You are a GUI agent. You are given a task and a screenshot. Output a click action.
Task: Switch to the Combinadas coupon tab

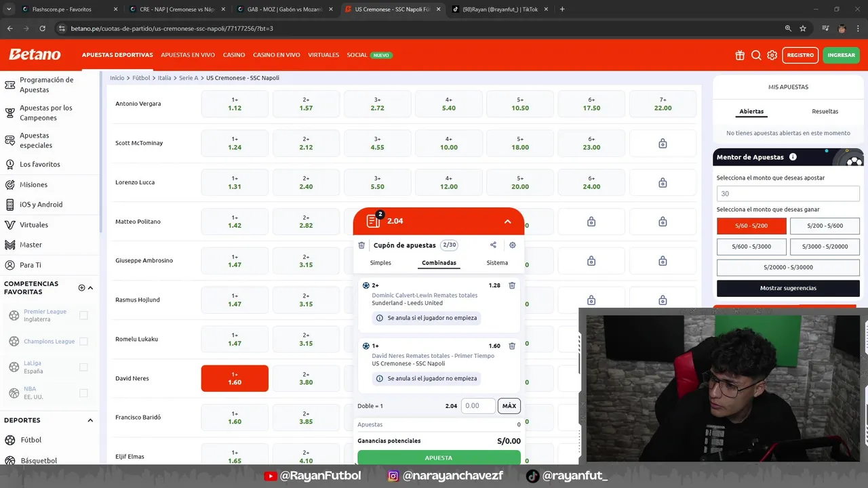click(439, 262)
